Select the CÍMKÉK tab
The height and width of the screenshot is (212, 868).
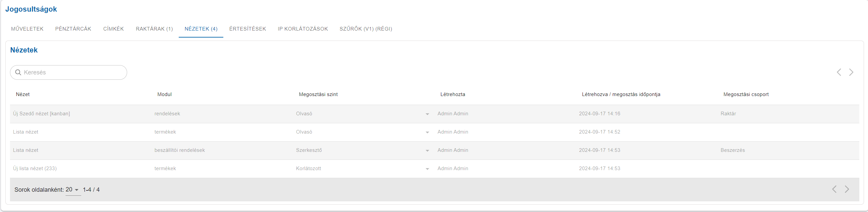(113, 29)
